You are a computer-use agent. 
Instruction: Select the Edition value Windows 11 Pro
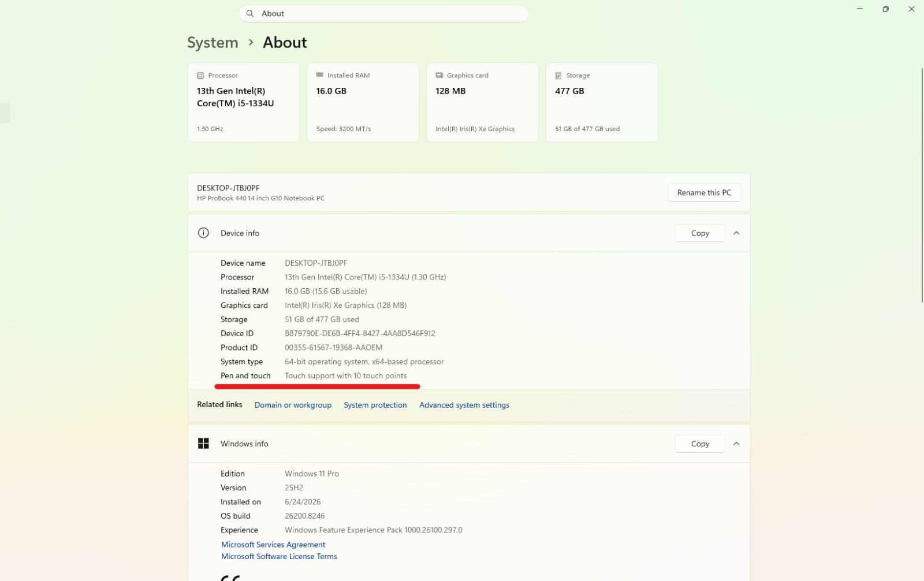point(312,474)
